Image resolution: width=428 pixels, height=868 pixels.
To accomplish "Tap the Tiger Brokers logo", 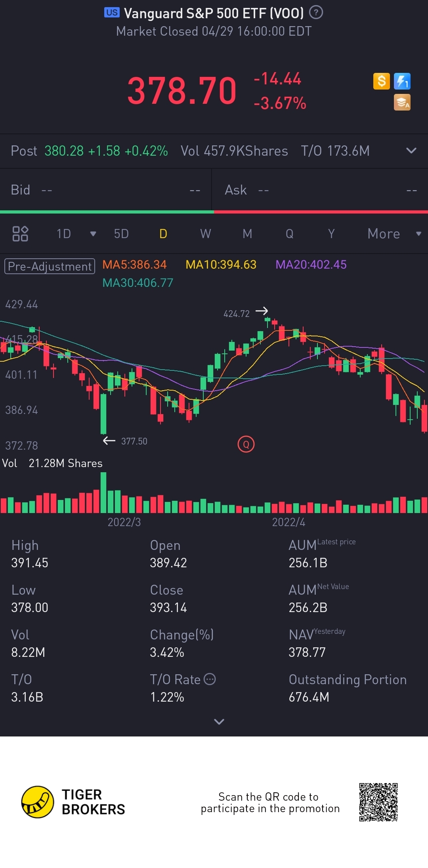I will point(73,802).
